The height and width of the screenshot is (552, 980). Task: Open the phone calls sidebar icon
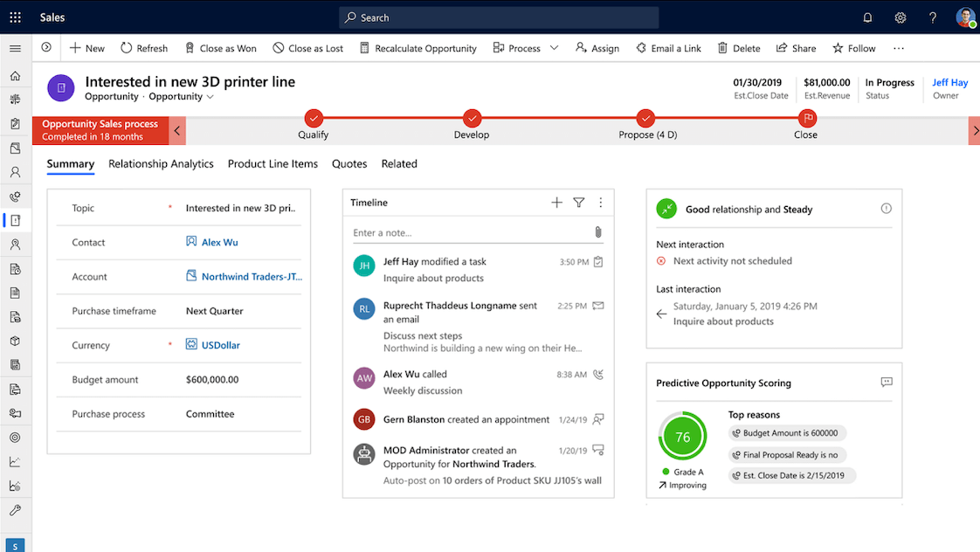(15, 197)
